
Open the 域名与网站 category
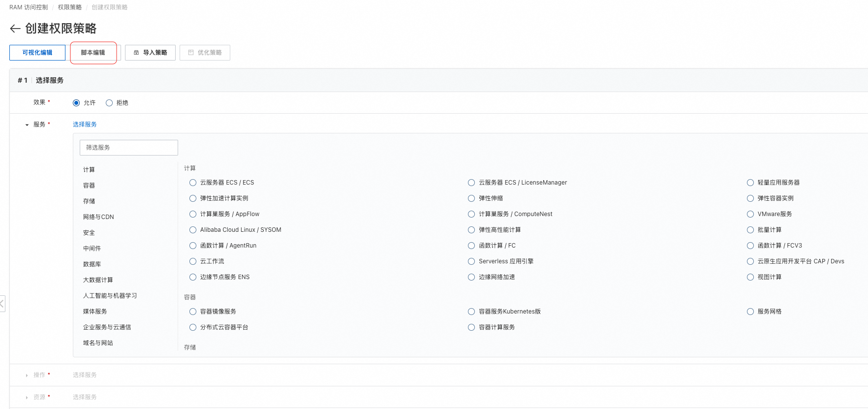click(98, 343)
